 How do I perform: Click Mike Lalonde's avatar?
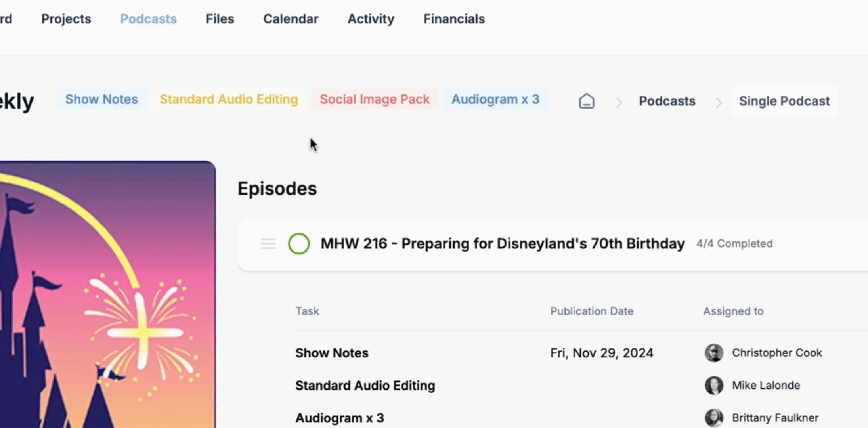pos(714,385)
